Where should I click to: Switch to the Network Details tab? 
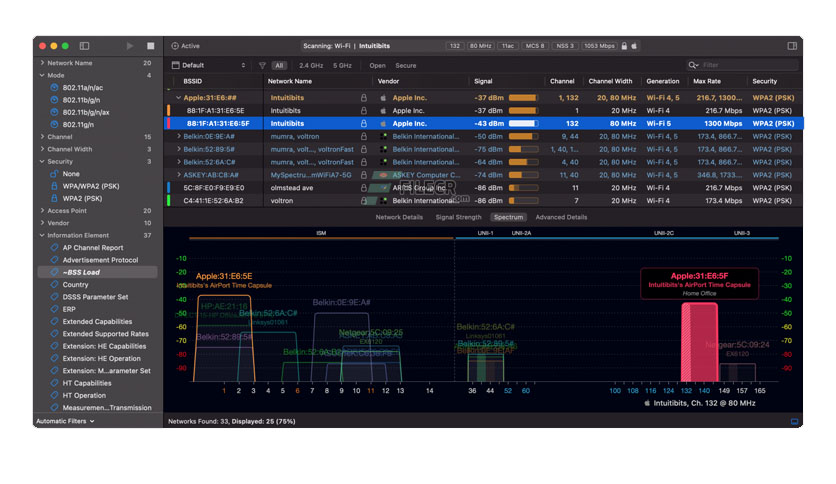[399, 217]
